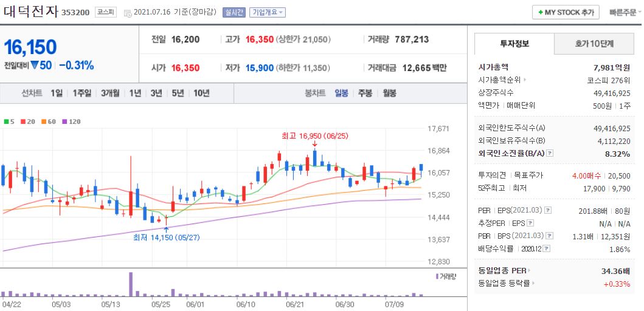
Task: Select the 1주일 line chart period
Action: pyautogui.click(x=81, y=93)
